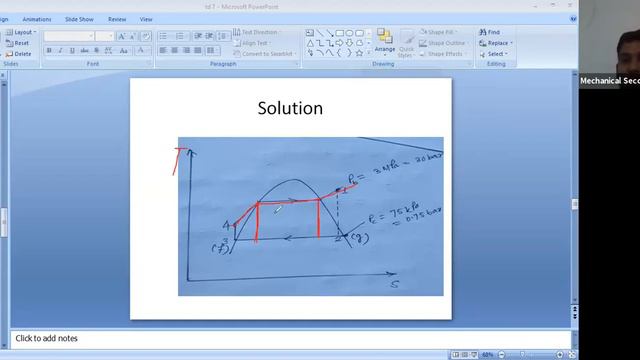Click the PowerPoint Help icon
The image size is (640, 360).
point(573,19)
